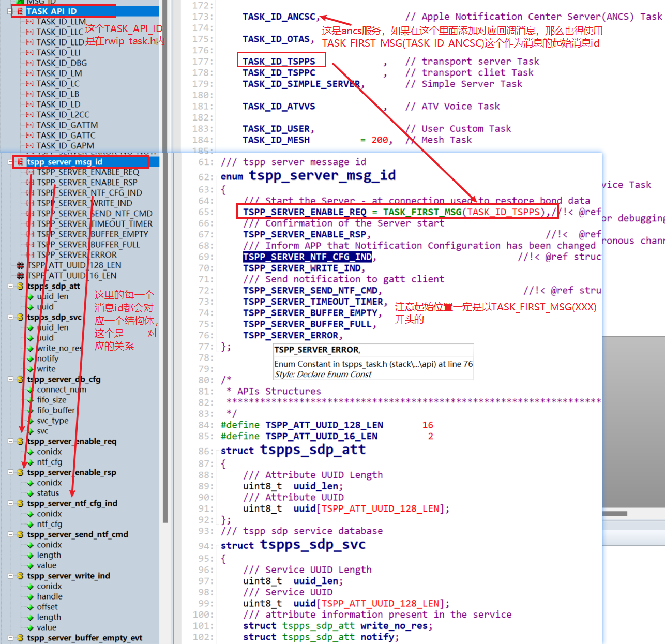Collapse the tspp_server_ntf_cfg_ind struct node
The image size is (665, 644).
(x=11, y=503)
